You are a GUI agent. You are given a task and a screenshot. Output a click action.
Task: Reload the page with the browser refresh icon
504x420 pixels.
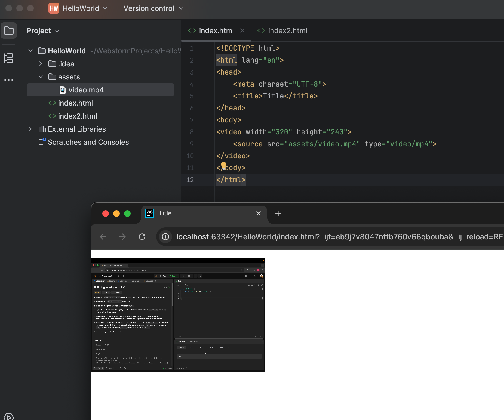point(142,237)
